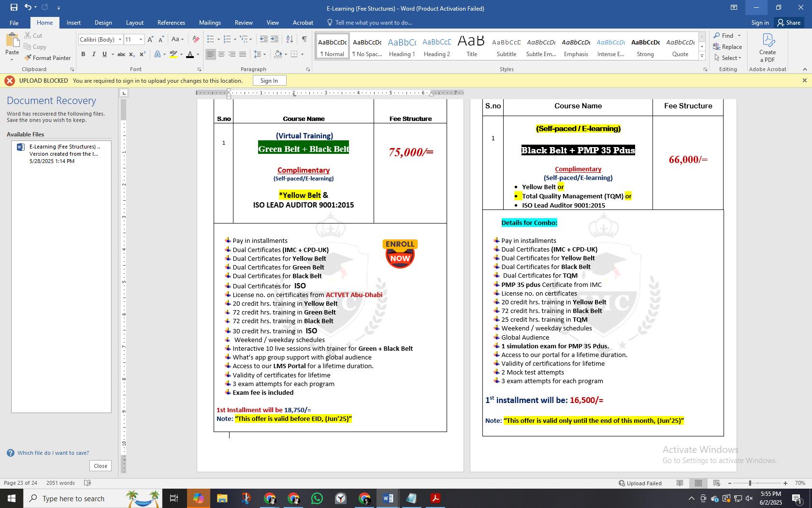Open Adobe Acrobat from the taskbar
Image resolution: width=812 pixels, height=508 pixels.
point(435,498)
